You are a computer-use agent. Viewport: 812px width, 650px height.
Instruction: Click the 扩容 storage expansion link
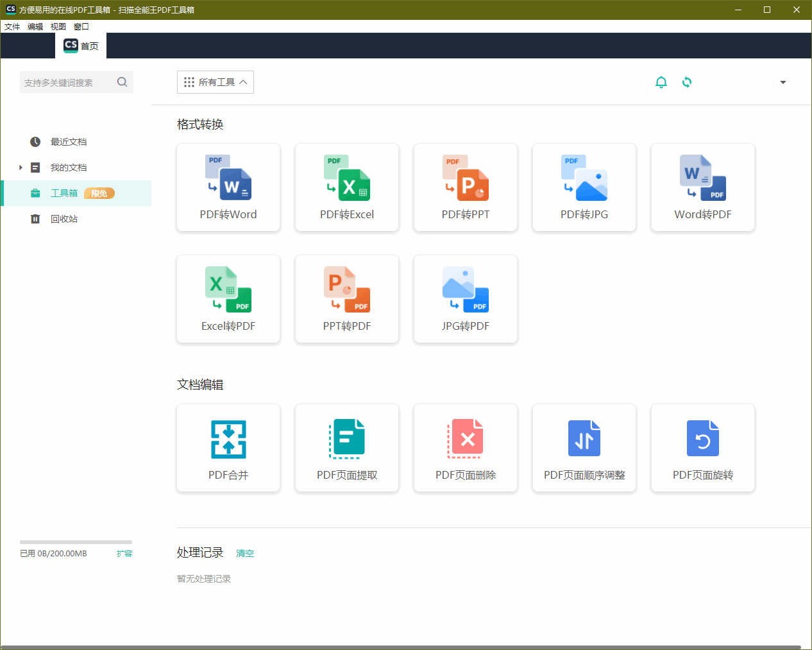124,553
